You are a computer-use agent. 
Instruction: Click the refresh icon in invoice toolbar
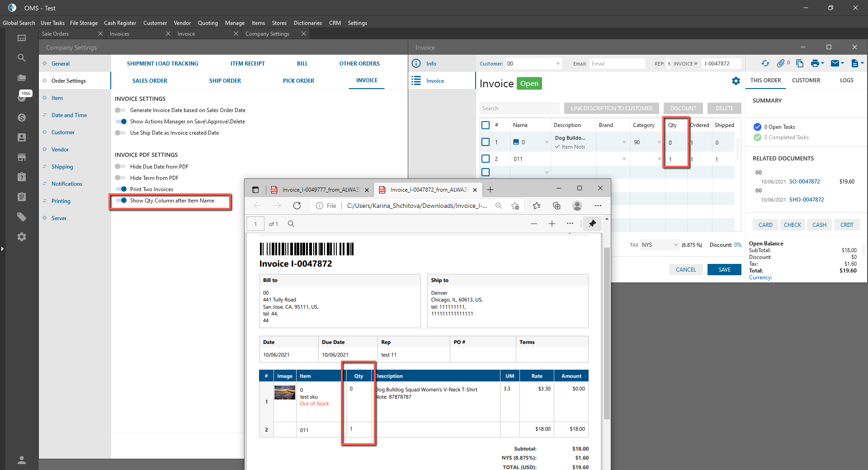tap(765, 64)
